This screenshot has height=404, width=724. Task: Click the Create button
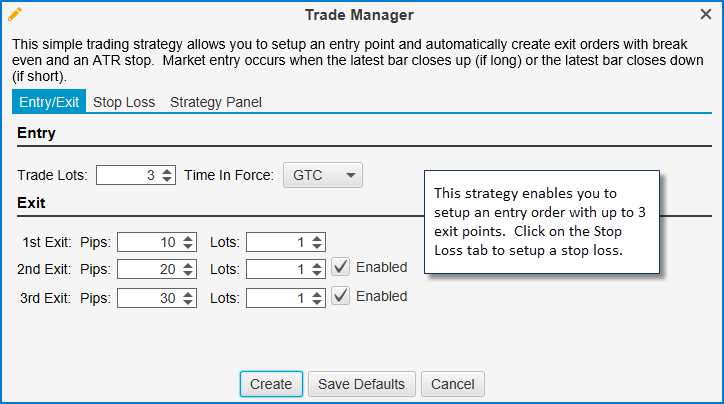point(271,384)
